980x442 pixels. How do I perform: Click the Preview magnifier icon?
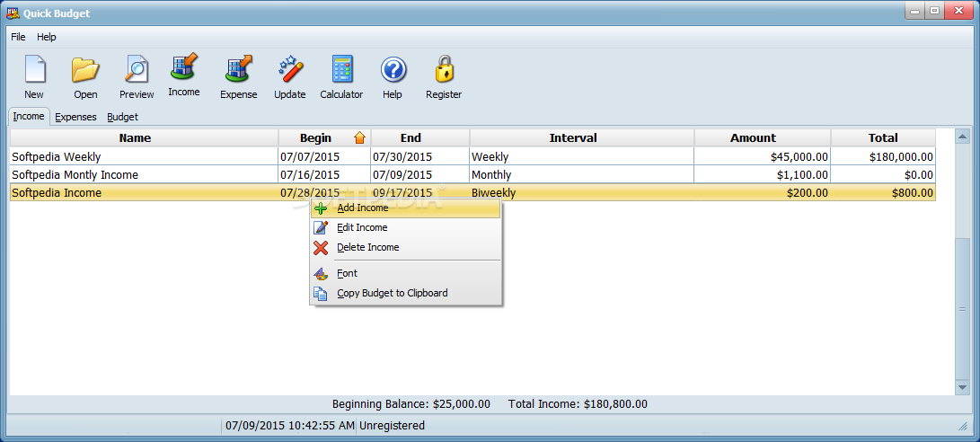pyautogui.click(x=137, y=69)
